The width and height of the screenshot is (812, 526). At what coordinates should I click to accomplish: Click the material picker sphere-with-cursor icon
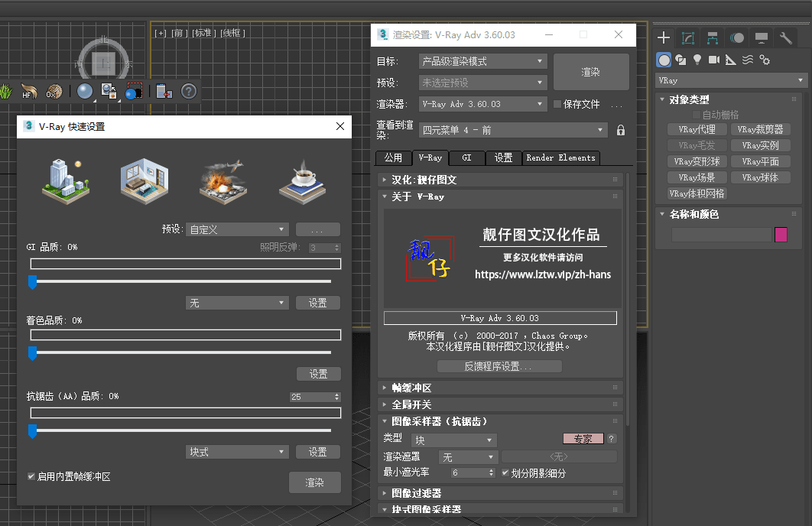109,91
